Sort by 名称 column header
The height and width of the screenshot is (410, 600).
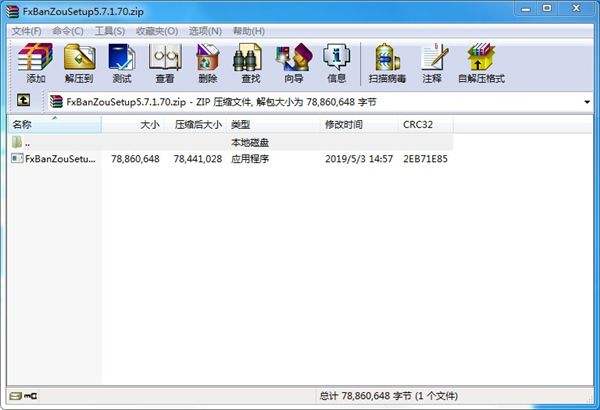pos(55,124)
